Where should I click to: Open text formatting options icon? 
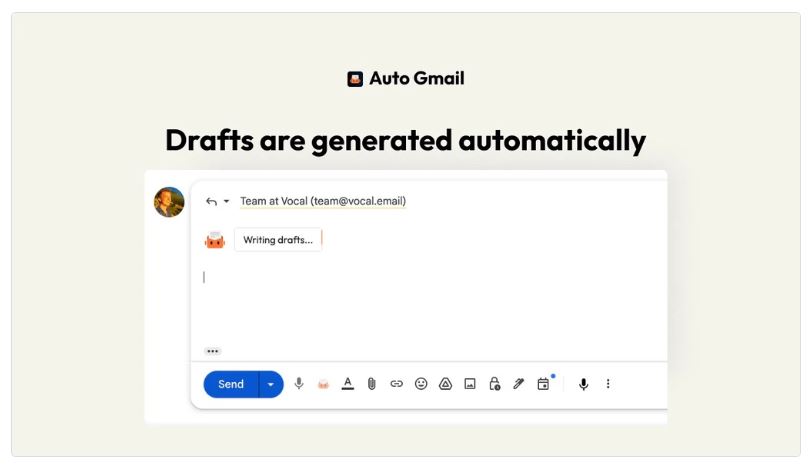coord(348,384)
